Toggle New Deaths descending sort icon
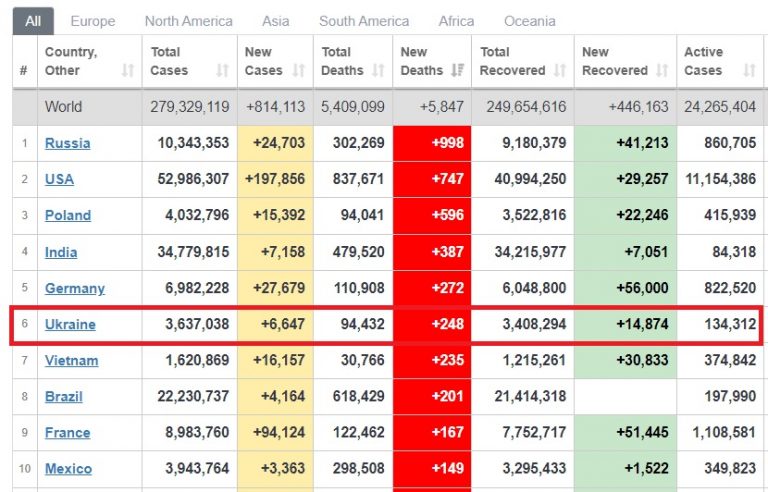This screenshot has width=768, height=492. point(457,71)
